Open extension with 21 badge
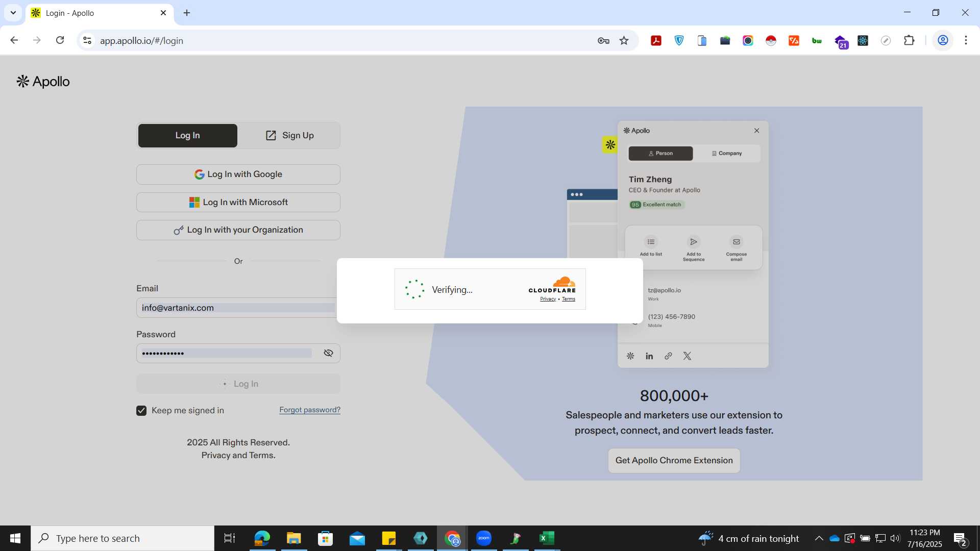 tap(841, 42)
